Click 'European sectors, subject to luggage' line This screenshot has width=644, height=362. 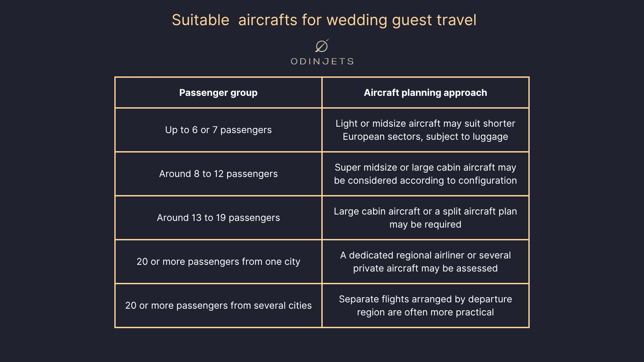tap(425, 137)
